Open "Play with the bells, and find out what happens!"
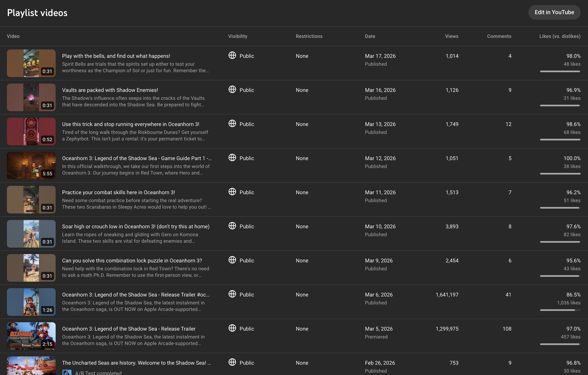Viewport: 588px width, 375px height. pos(116,56)
